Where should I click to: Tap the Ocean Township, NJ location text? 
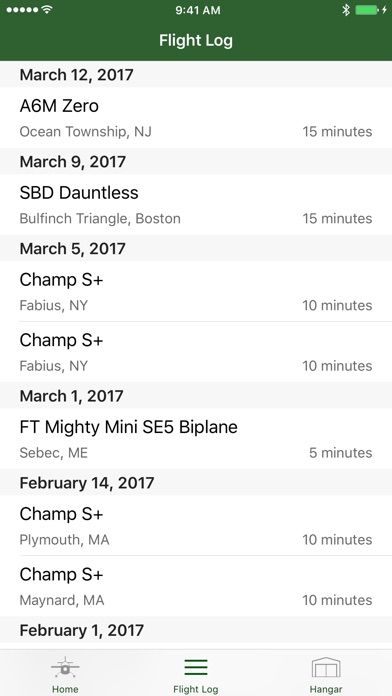tap(86, 132)
